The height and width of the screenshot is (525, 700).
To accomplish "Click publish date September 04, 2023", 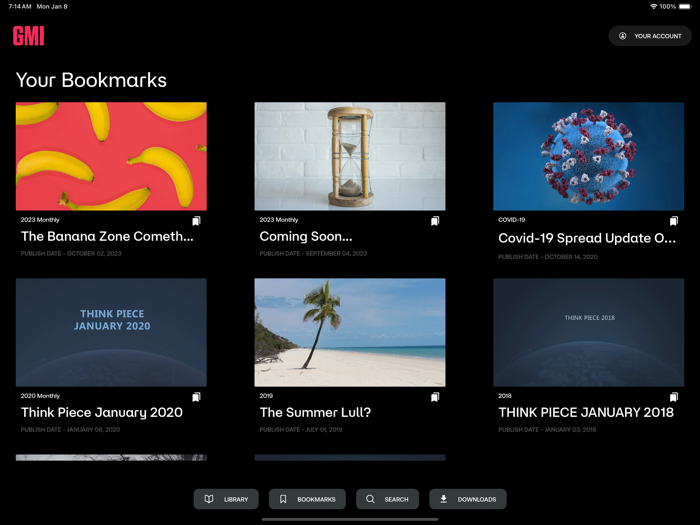I will (313, 253).
